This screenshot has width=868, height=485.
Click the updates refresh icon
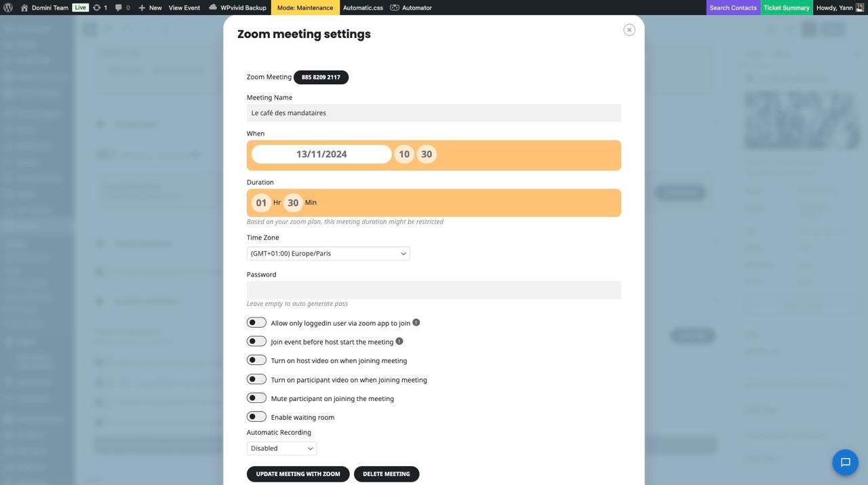click(x=96, y=7)
